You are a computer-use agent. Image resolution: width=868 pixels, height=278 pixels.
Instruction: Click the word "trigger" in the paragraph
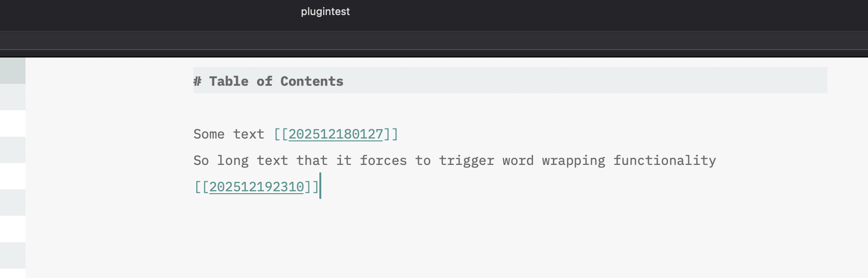click(x=466, y=161)
